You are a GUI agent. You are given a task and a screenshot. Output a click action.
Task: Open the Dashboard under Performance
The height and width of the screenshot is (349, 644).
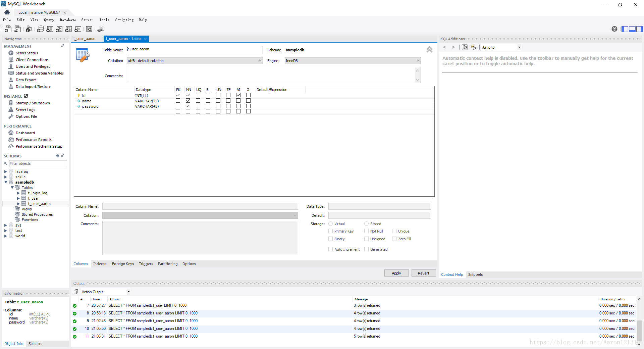click(25, 133)
